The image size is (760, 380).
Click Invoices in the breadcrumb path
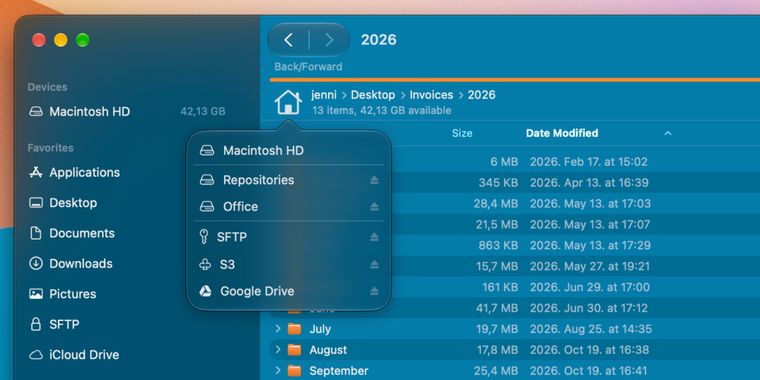click(431, 95)
